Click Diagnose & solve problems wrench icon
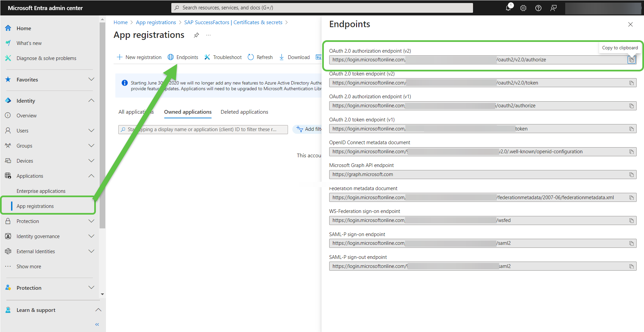This screenshot has width=644, height=332. click(8, 58)
